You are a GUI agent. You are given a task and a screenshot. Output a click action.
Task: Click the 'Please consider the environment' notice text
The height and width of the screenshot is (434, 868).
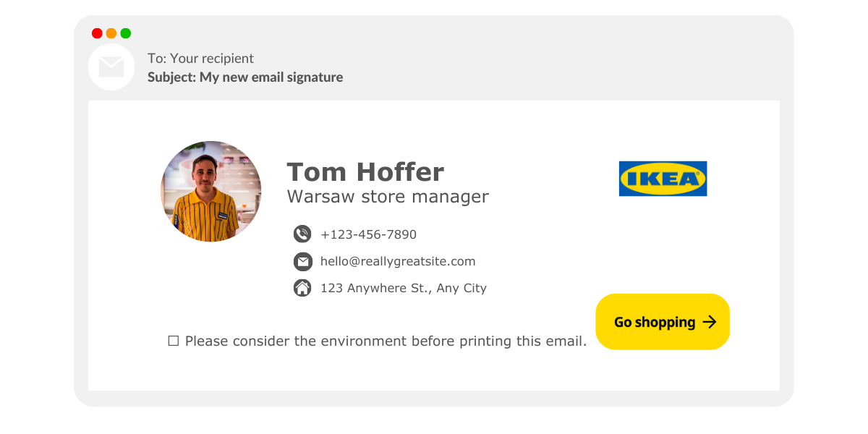(x=386, y=341)
